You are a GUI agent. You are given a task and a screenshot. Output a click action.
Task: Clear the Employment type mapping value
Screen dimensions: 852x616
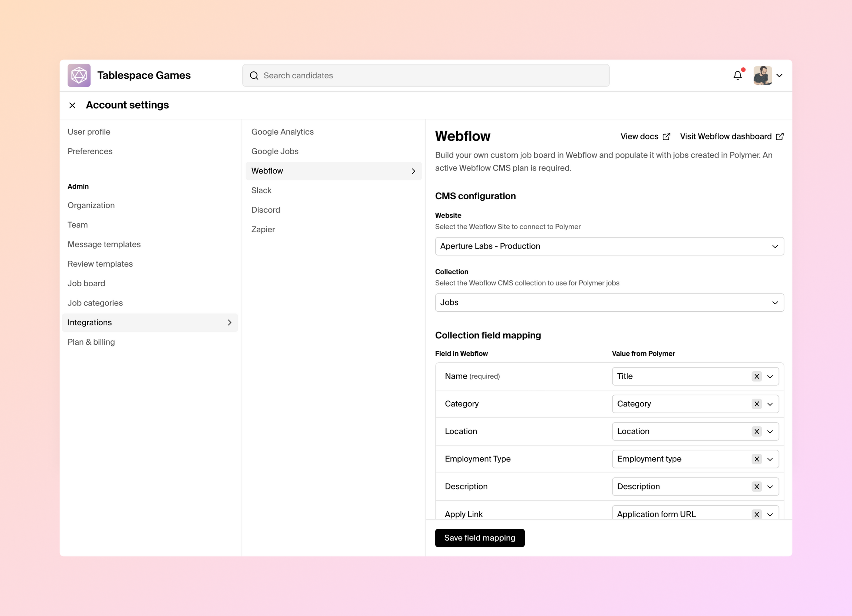pos(757,459)
